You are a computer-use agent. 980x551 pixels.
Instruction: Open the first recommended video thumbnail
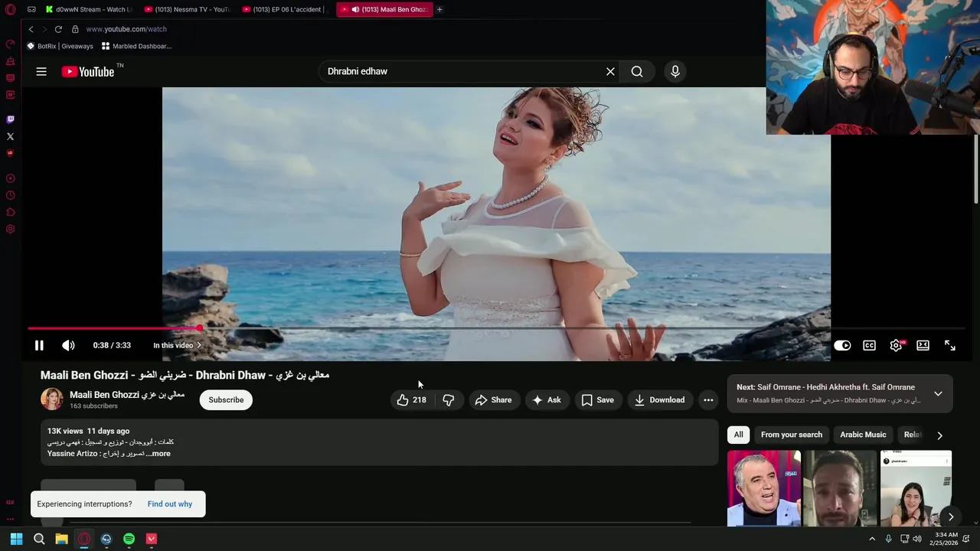763,488
